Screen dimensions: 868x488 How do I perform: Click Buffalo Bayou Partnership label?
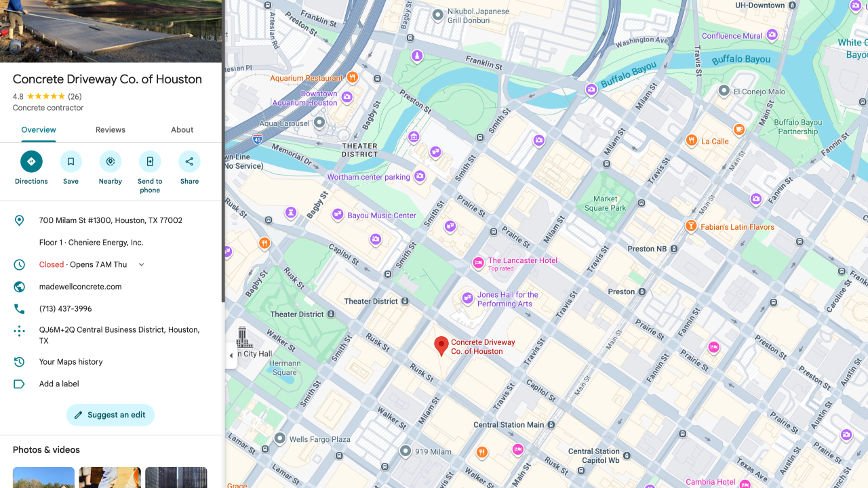pyautogui.click(x=798, y=127)
